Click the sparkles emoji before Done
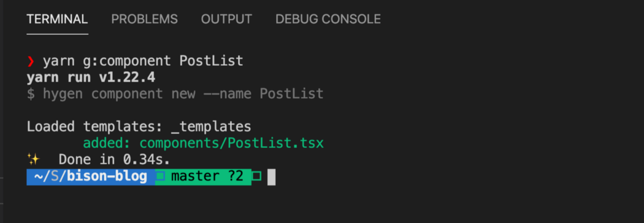 pos(32,159)
